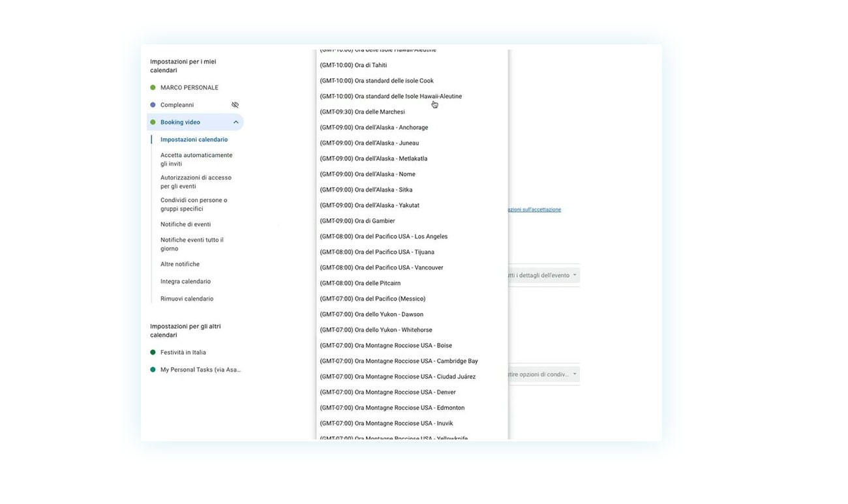Open Notifiche eventi tutto il giorno
Image resolution: width=848 pixels, height=504 pixels.
(192, 244)
